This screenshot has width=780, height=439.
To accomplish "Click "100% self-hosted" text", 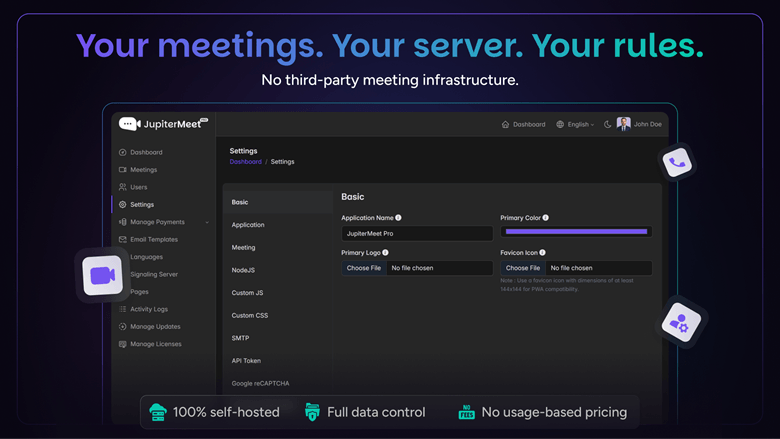I will coord(226,412).
